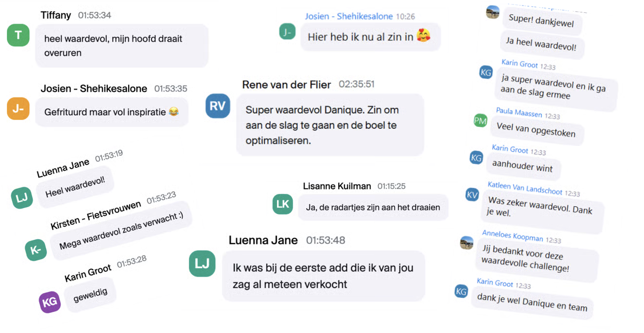Click the "de radartjes zijn aan het draaien" message
644x333 pixels.
(x=373, y=207)
